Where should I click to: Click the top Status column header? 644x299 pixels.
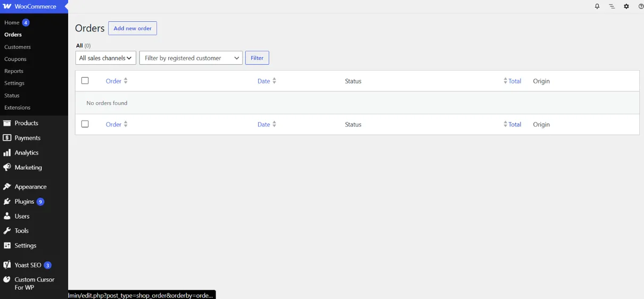(353, 81)
